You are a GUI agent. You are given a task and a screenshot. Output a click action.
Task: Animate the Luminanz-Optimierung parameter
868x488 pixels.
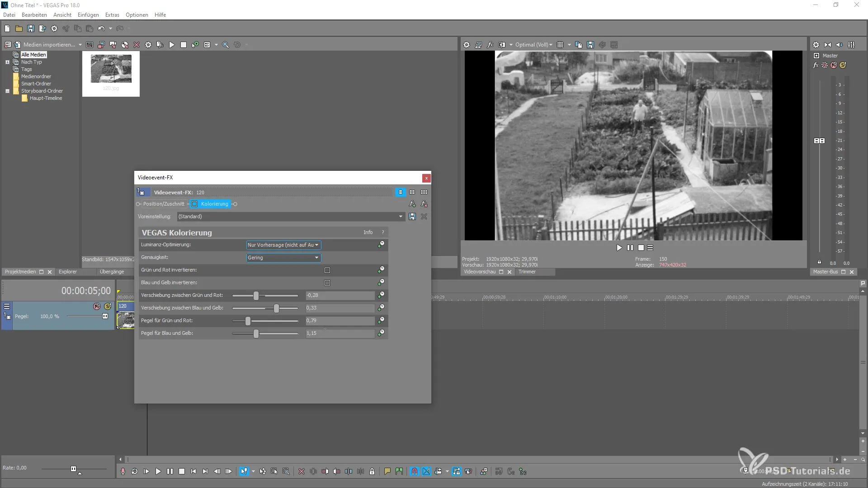381,244
